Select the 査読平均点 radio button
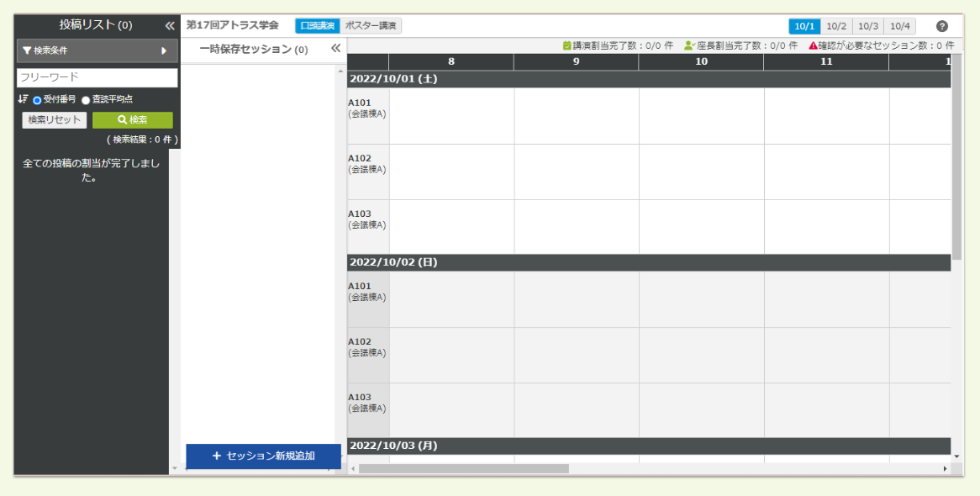This screenshot has height=496, width=980. click(x=86, y=100)
